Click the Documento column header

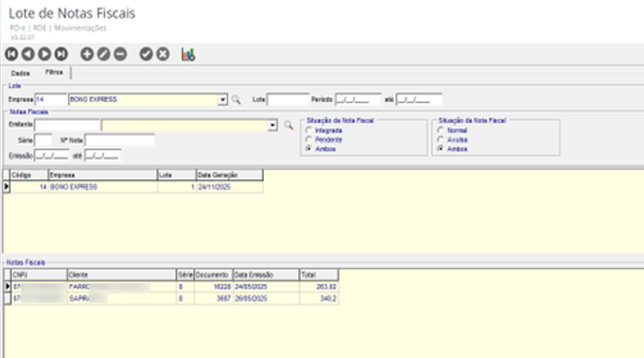213,275
